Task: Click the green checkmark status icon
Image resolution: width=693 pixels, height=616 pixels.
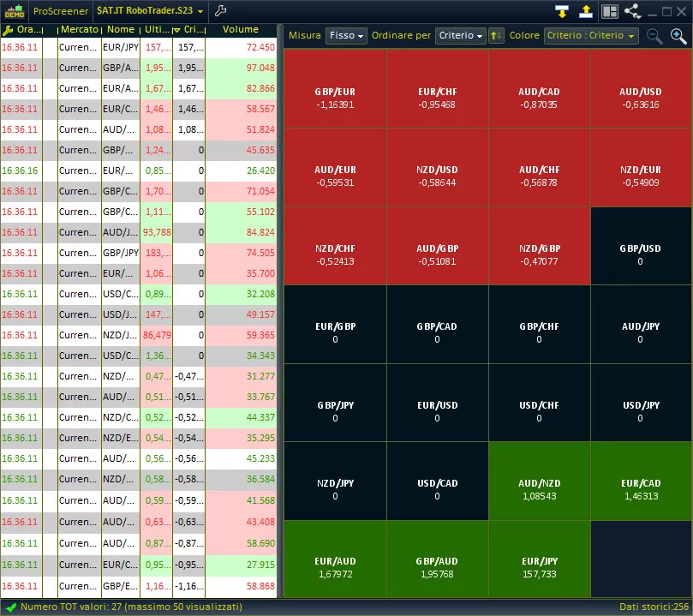Action: point(10,607)
